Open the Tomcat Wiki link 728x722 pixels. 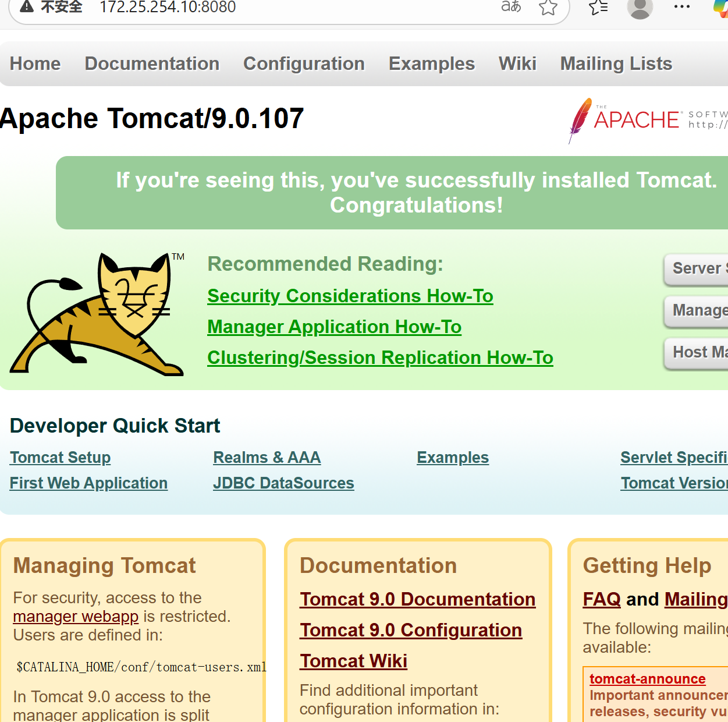tap(354, 661)
